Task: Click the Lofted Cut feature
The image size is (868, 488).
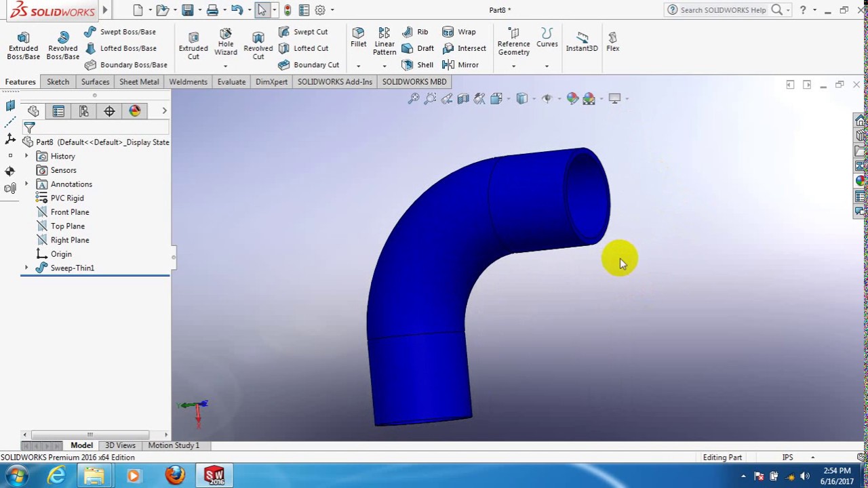Action: click(x=302, y=48)
